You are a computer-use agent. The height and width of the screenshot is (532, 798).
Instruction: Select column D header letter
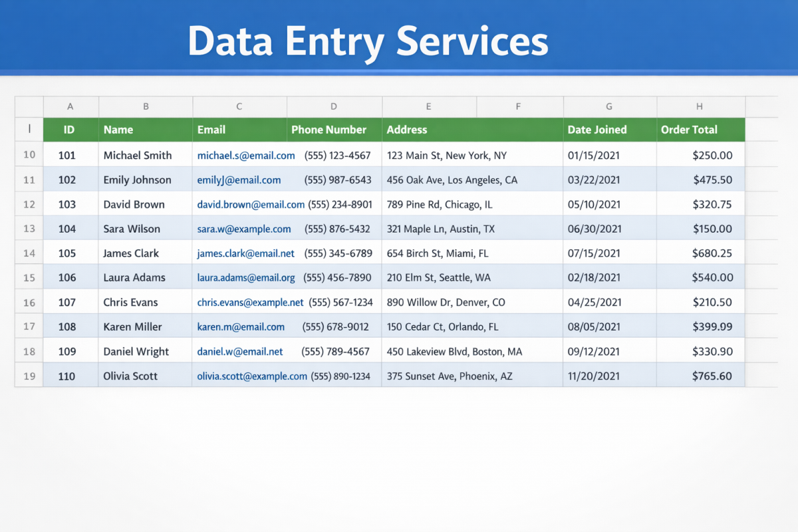[334, 106]
